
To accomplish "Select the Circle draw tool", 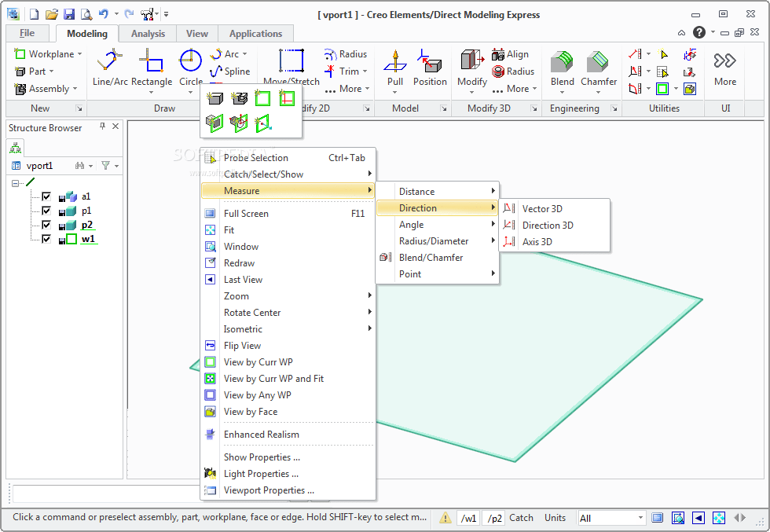I will 190,68.
